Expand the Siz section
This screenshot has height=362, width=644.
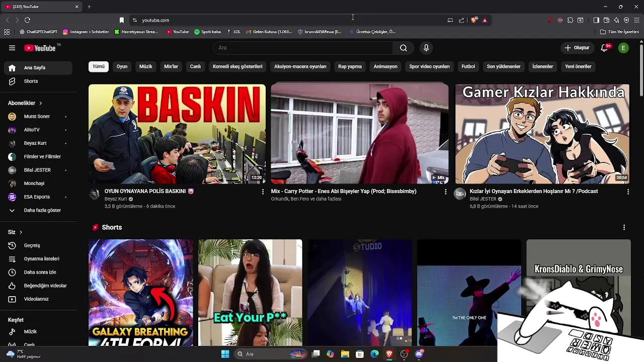[x=15, y=232]
